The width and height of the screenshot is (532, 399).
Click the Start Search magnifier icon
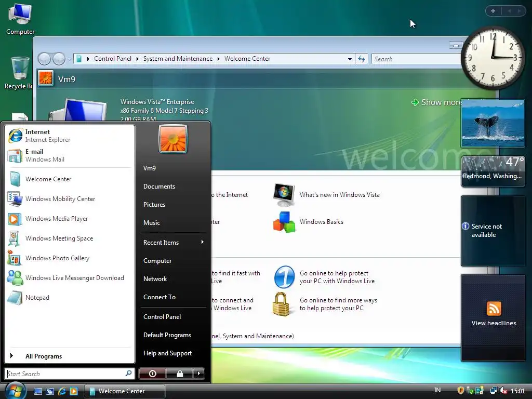128,374
